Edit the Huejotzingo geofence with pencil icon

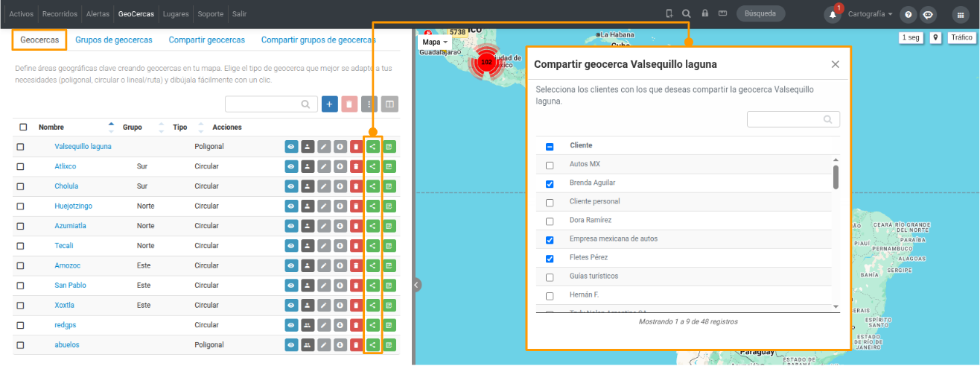[x=323, y=206]
